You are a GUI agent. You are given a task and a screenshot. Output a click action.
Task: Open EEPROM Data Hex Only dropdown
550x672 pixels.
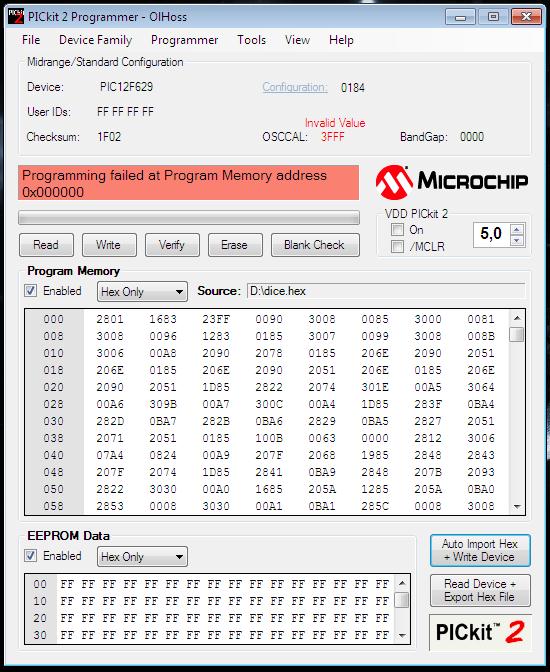point(142,557)
